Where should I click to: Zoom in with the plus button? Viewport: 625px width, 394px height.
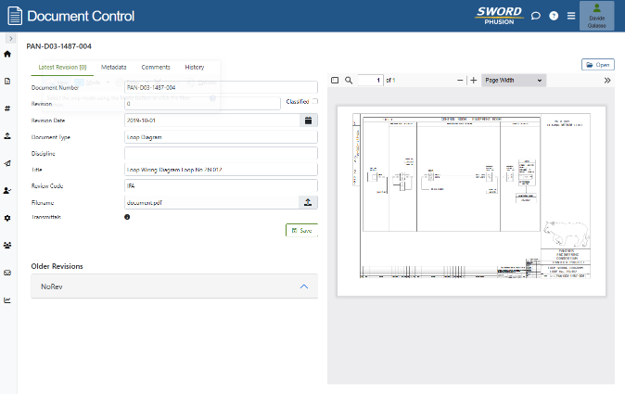click(474, 80)
